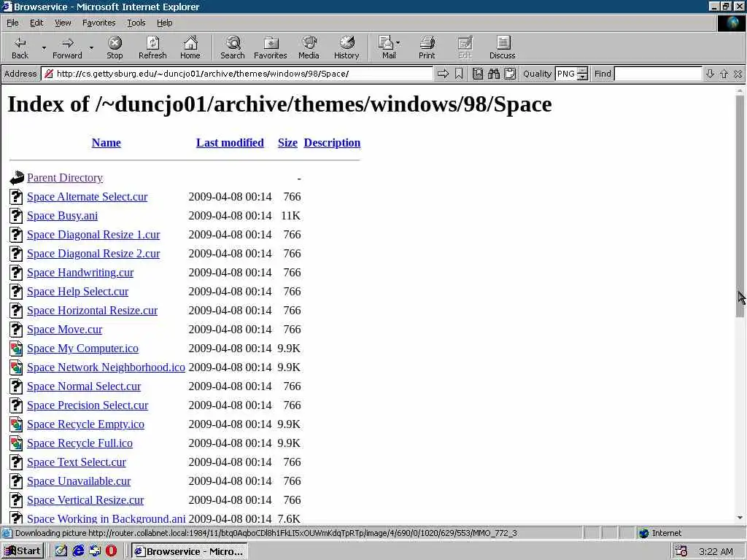Image resolution: width=747 pixels, height=560 pixels.
Task: Print the current page
Action: click(x=427, y=47)
